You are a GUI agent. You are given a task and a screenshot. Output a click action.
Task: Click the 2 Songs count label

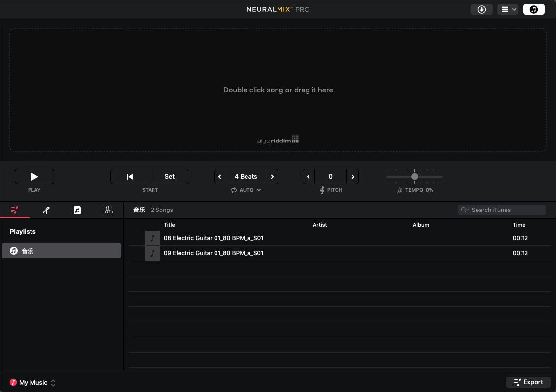tap(162, 210)
